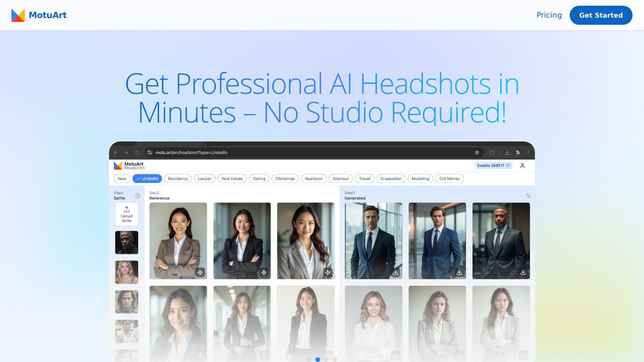
Task: Click the first carousel pagination dot
Action: pyautogui.click(x=309, y=360)
